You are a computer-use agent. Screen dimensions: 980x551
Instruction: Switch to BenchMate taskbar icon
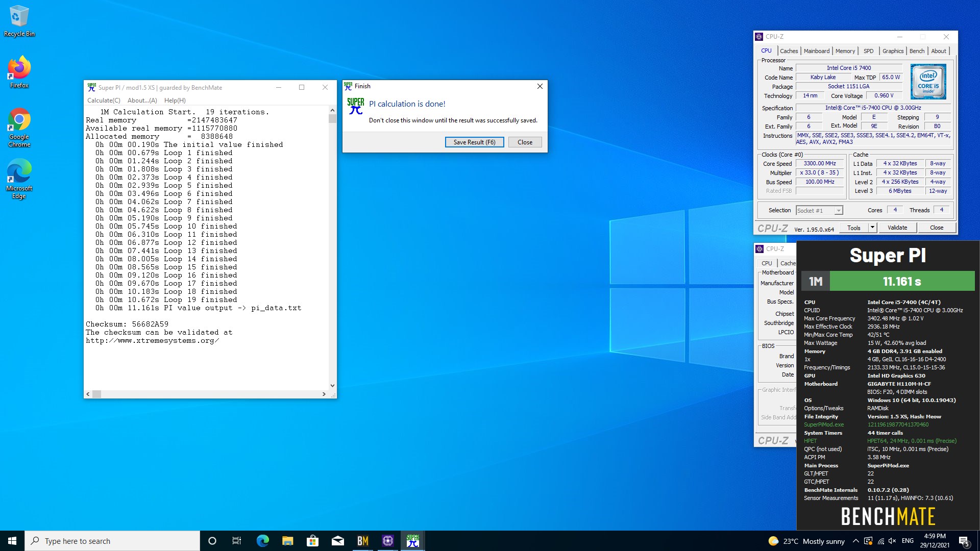tap(362, 541)
